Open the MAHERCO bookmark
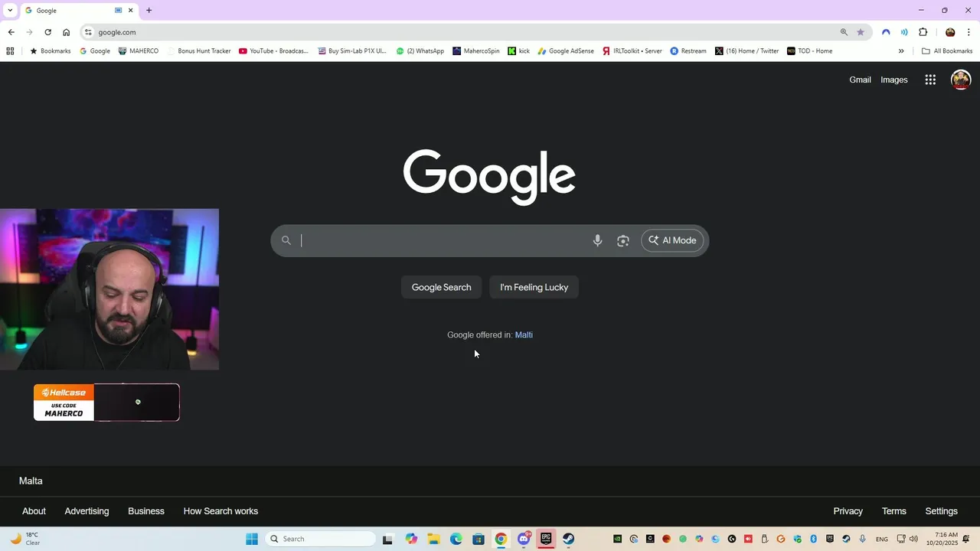 point(139,51)
